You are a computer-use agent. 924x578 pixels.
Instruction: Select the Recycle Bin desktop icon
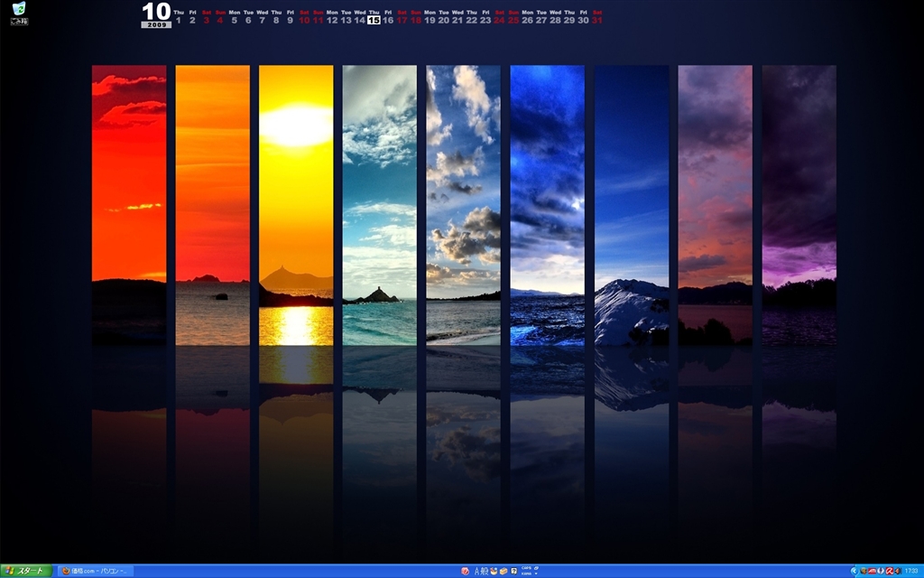[19, 13]
